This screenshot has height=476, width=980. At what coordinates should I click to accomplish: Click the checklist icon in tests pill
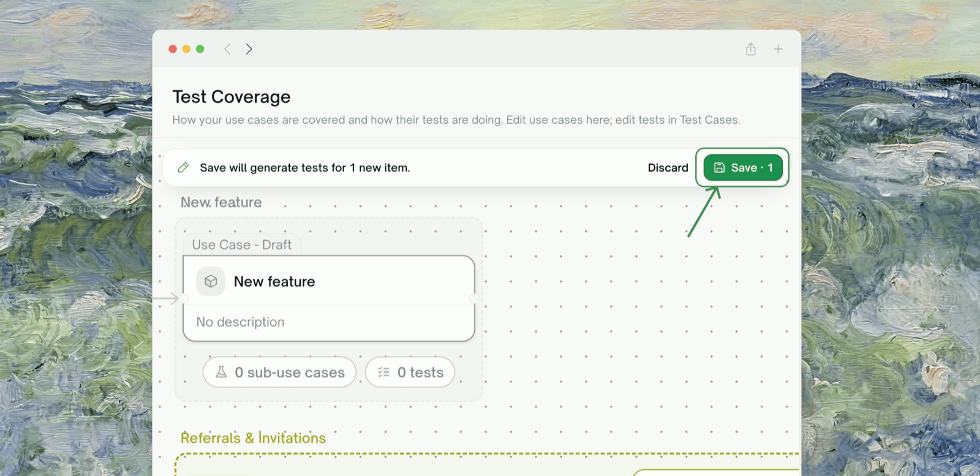[383, 372]
